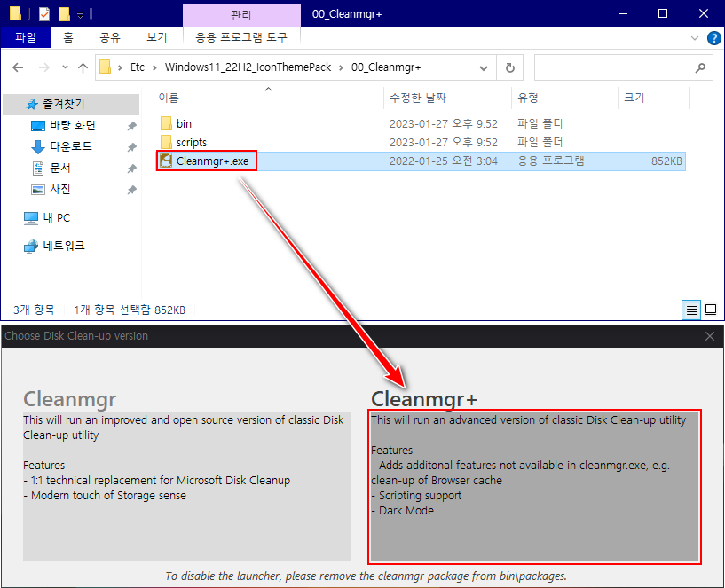This screenshot has width=725, height=588.
Task: Open the Explorer help icon
Action: tap(713, 38)
